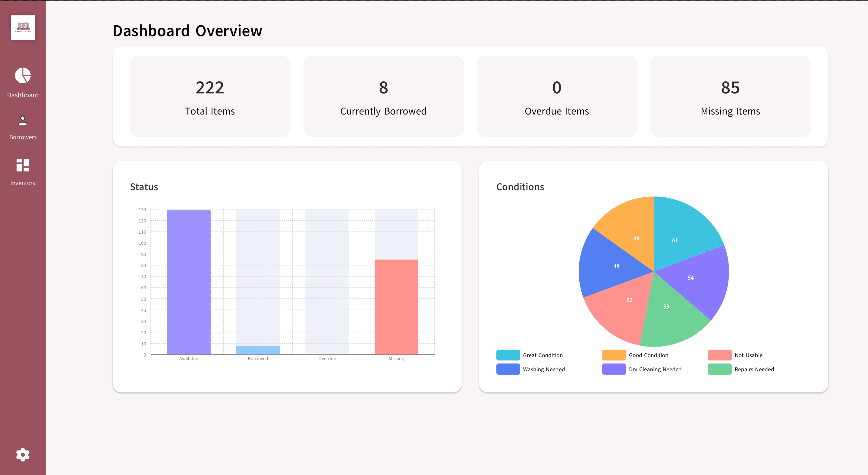
Task: Toggle Great Condition legend swatch
Action: (x=508, y=355)
